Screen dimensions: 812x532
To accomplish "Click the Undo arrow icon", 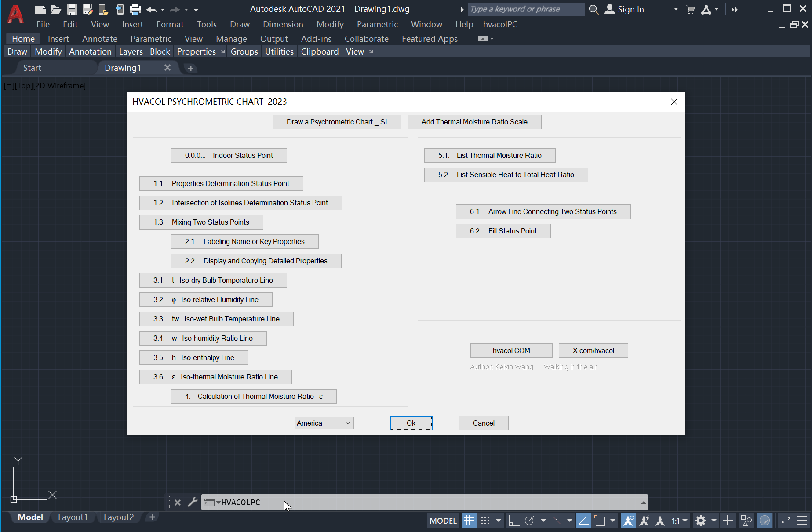I will point(151,9).
